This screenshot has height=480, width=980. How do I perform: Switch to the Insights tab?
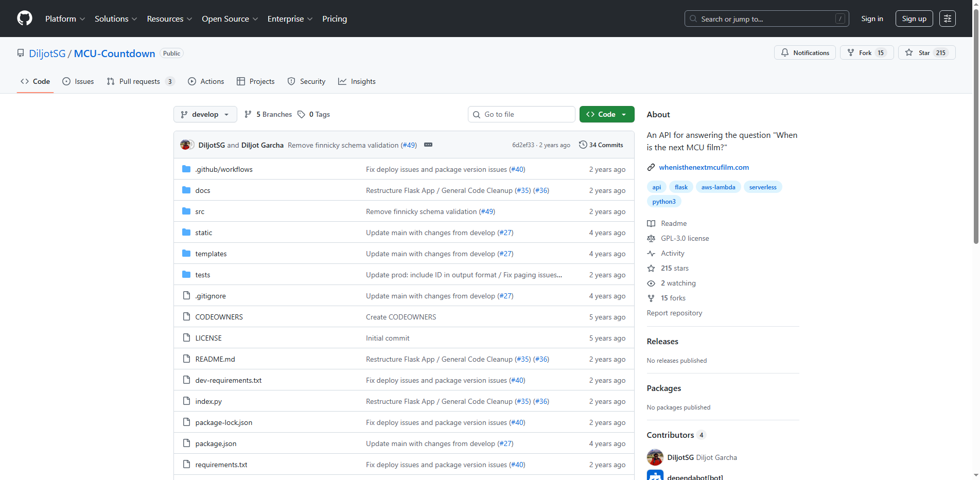point(357,81)
